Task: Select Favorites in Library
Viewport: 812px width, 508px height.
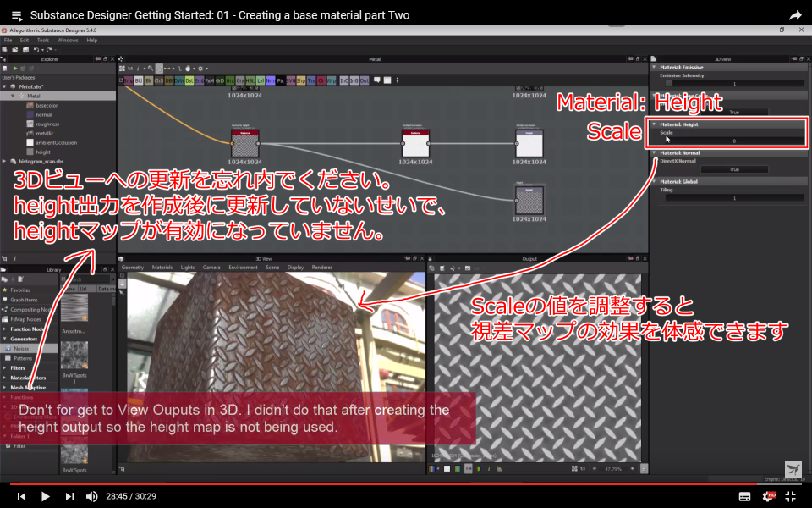Action: (x=20, y=290)
